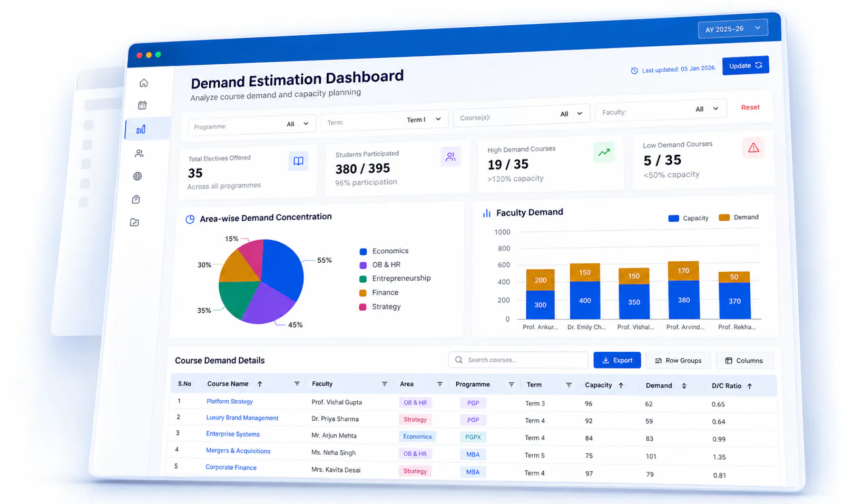Open the Home icon in sidebar
Viewport: 843px width, 504px height.
pyautogui.click(x=143, y=83)
